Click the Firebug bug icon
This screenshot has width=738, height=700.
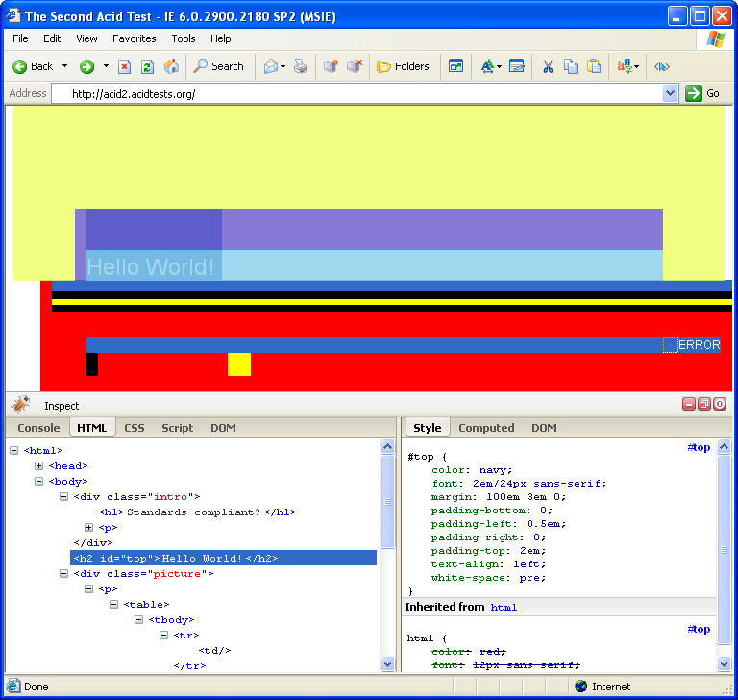21,405
